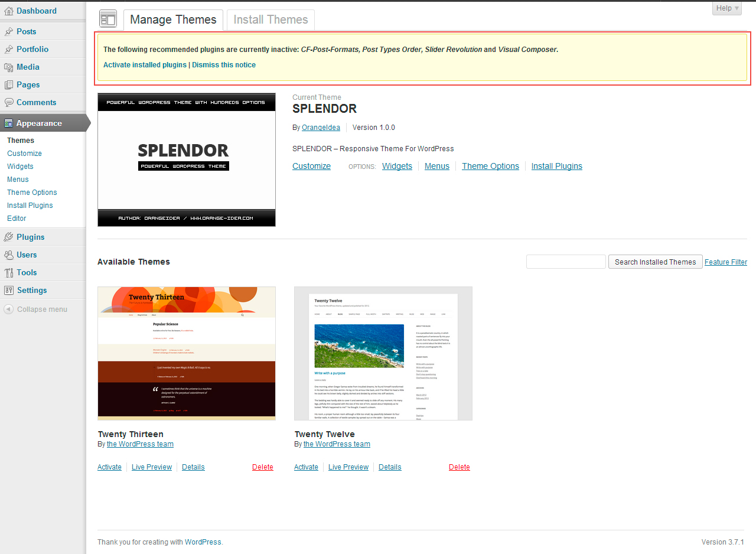Click Theme Options link under SPLENDOR
The image size is (756, 554).
point(490,166)
